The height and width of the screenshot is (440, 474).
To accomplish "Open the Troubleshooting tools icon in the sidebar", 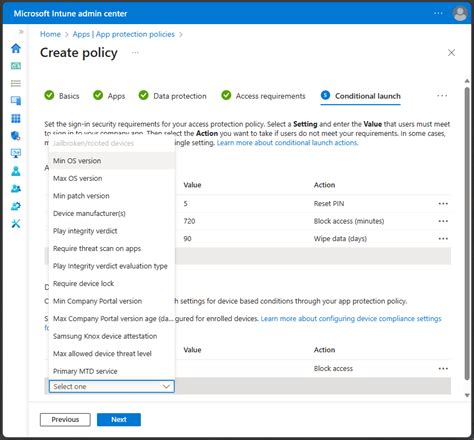I will [x=16, y=224].
